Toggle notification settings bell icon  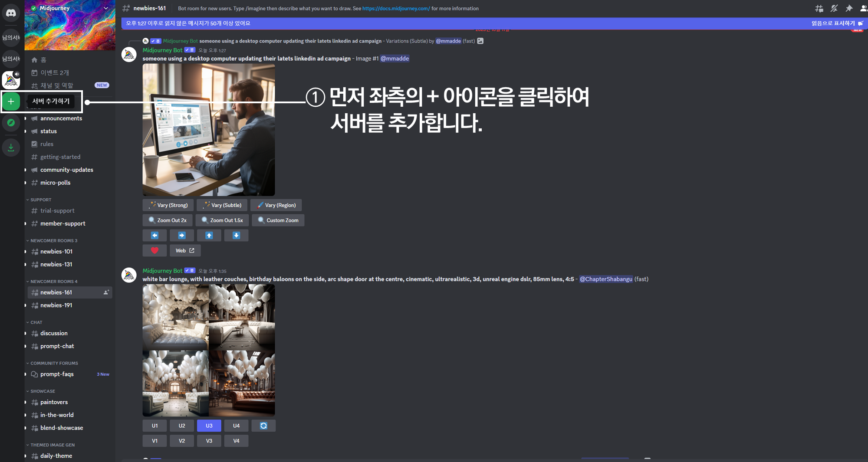[x=834, y=8]
